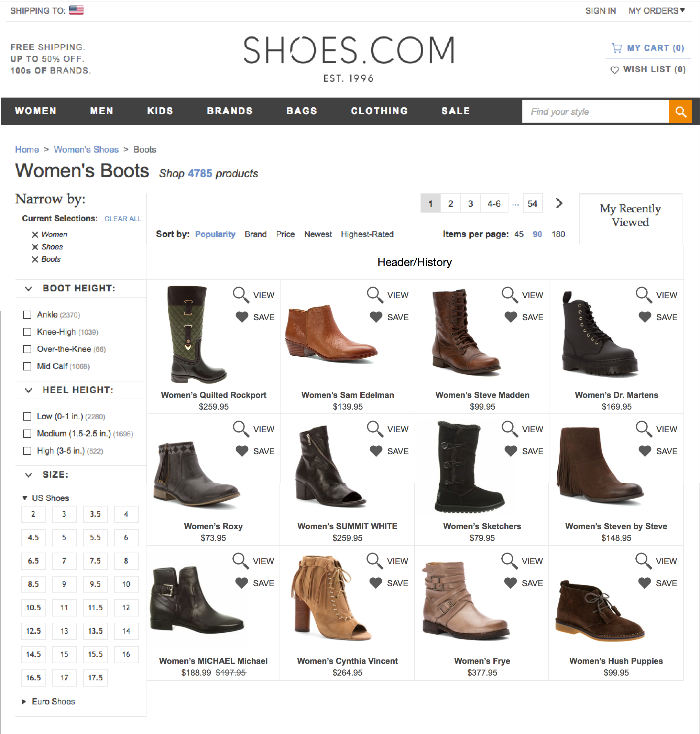Image resolution: width=700 pixels, height=734 pixels.
Task: Collapse the BOOT HEIGHT filter section
Action: click(28, 288)
